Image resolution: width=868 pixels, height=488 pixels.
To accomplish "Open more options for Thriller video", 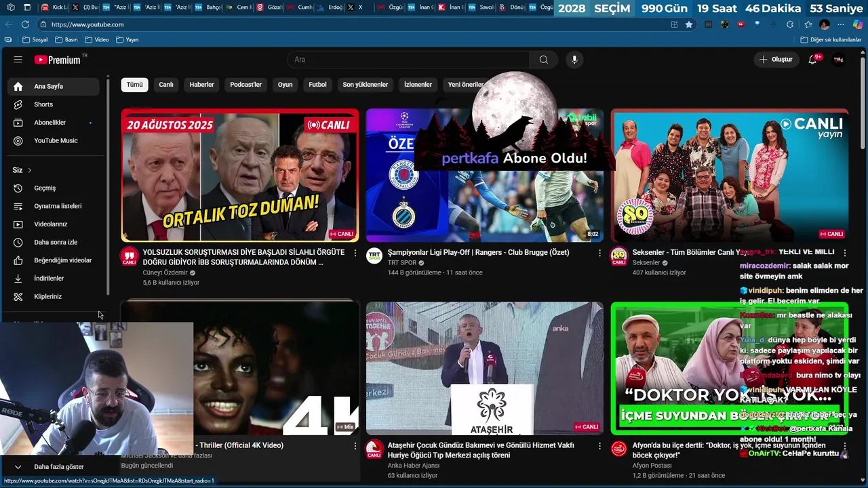I will 355,446.
